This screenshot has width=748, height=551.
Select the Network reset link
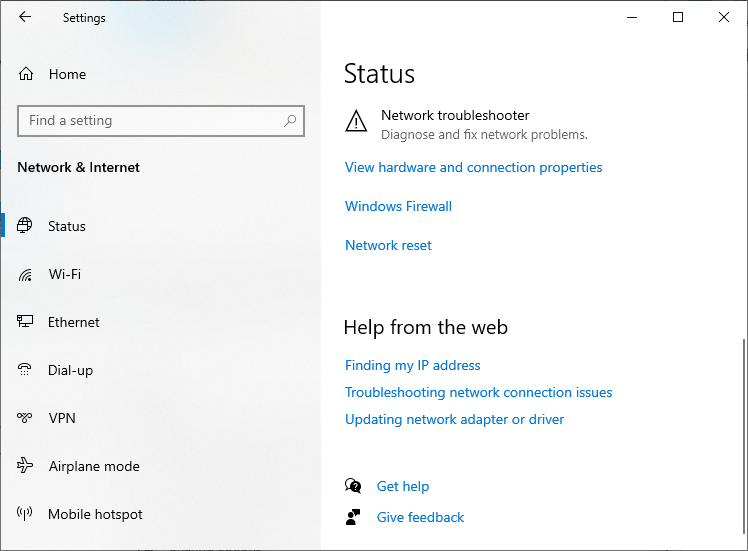pyautogui.click(x=388, y=245)
